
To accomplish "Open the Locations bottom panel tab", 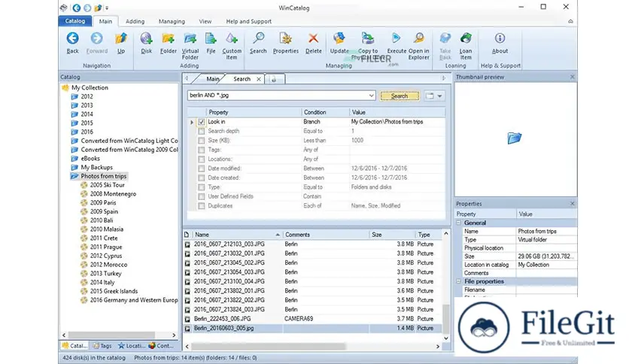I will pos(132,345).
